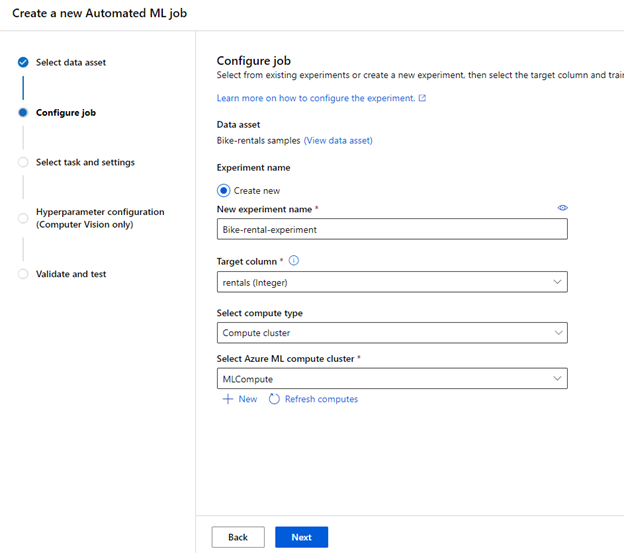Expand the Azure ML compute cluster dropdown
Screen dimensions: 624x553
pyautogui.click(x=392, y=378)
